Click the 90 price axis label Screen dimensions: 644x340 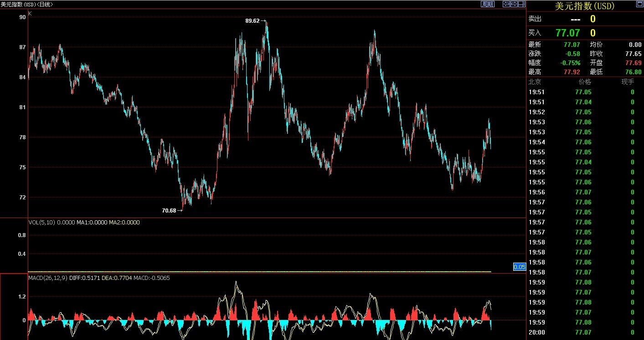coord(22,17)
